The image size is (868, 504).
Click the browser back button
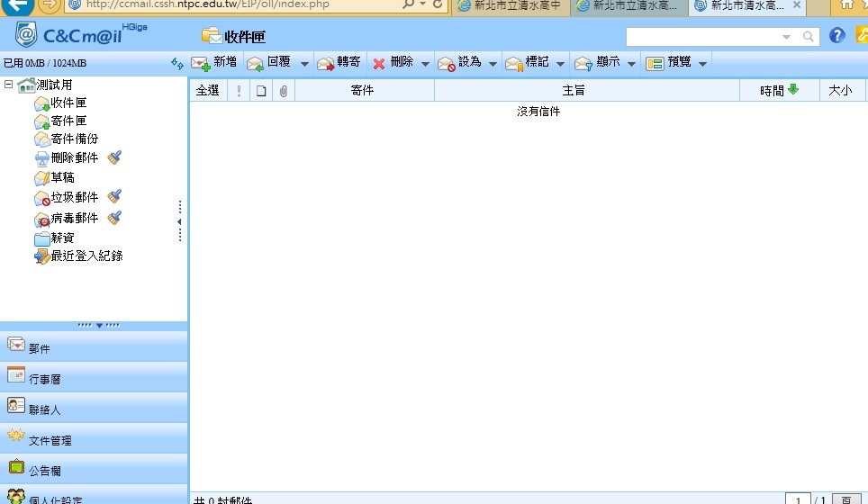tap(18, 5)
